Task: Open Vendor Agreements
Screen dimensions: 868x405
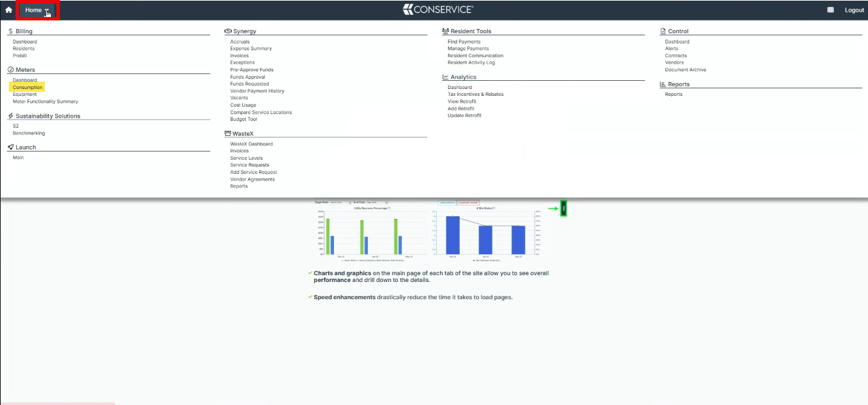Action: pos(252,179)
